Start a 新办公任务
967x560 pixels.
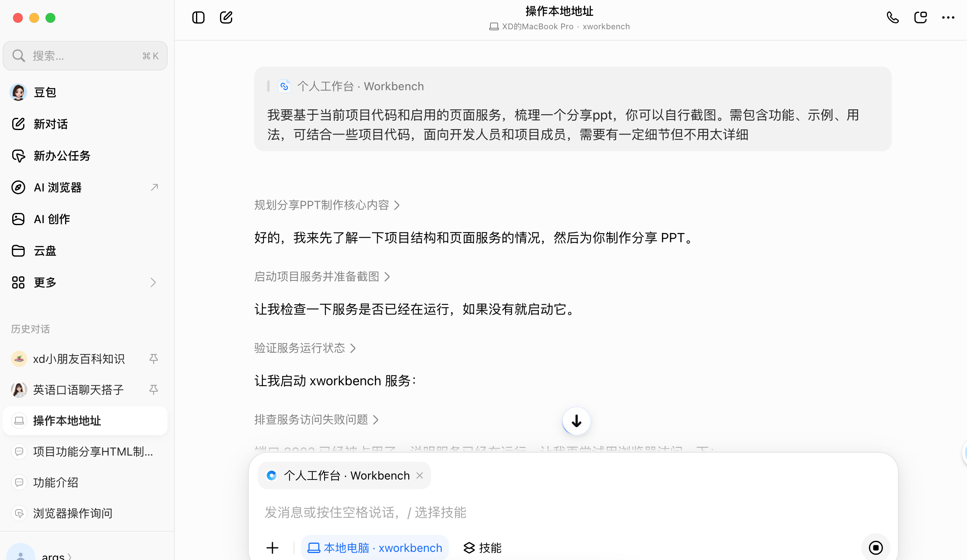click(85, 156)
